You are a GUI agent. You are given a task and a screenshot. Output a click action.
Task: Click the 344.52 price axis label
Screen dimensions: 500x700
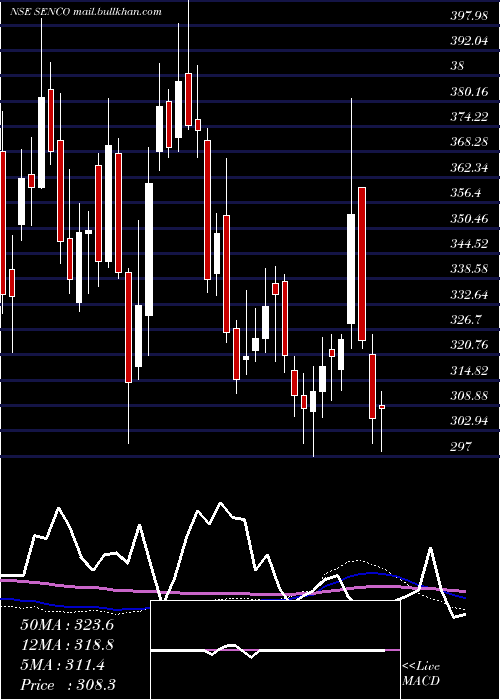(x=469, y=244)
